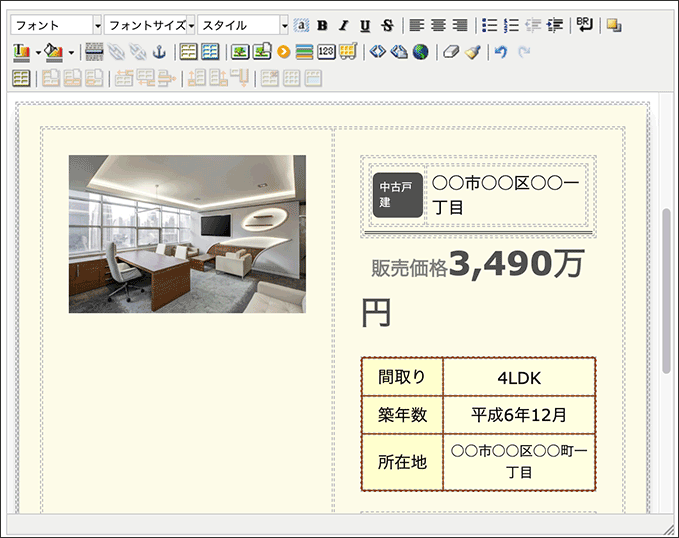Viewport: 679px width, 538px height.
Task: Select the office room photo
Action: coord(188,234)
